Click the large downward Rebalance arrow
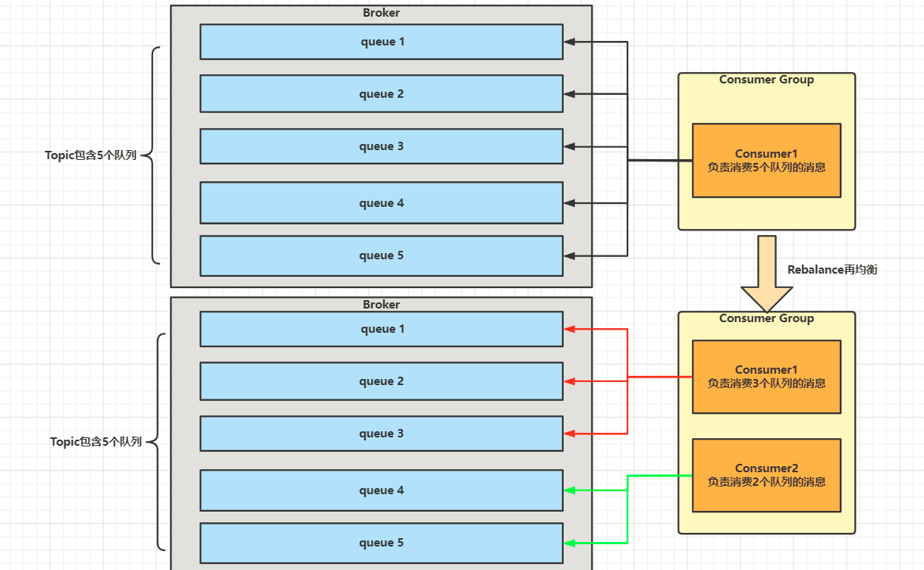924x570 pixels. 767,273
